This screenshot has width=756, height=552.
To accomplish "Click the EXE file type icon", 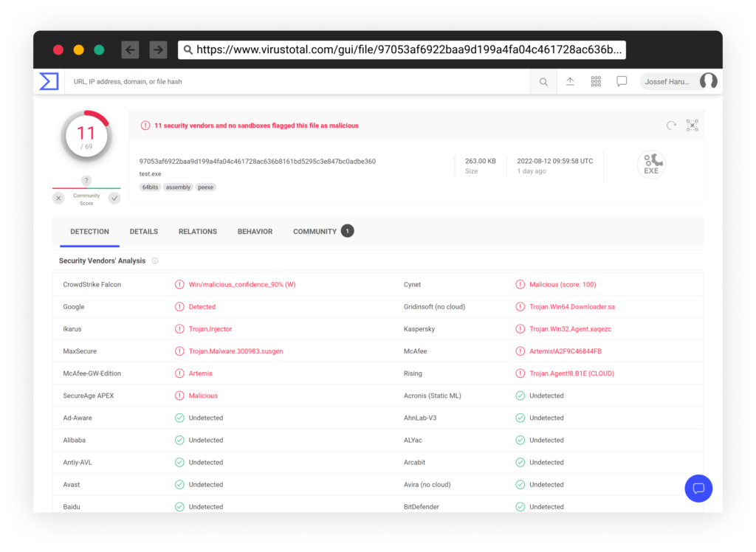I will click(x=651, y=165).
